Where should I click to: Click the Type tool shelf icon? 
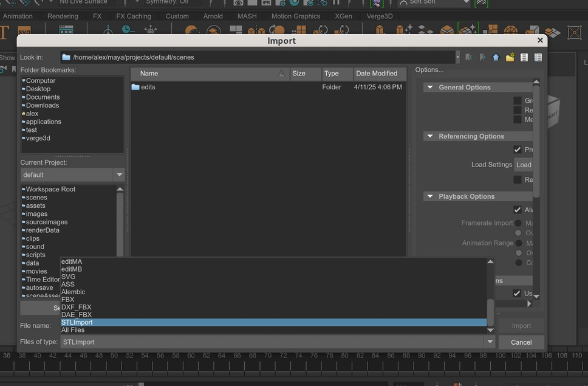pyautogui.click(x=4, y=32)
